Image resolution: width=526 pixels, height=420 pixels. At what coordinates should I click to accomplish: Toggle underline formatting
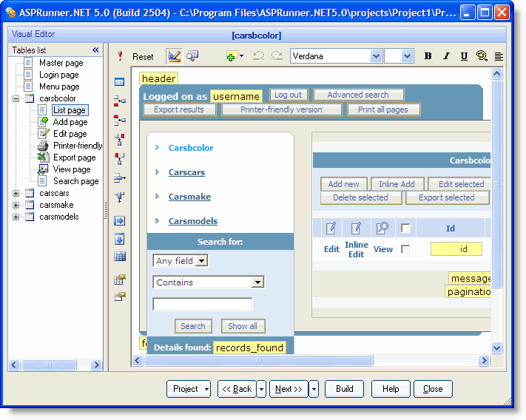click(464, 56)
